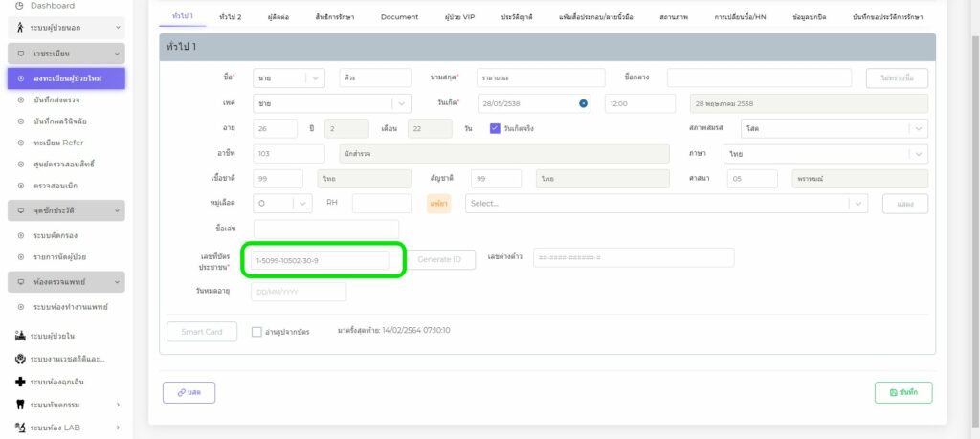
Task: Enable the อ่านรูปจากบัตร checkbox
Action: pos(256,332)
